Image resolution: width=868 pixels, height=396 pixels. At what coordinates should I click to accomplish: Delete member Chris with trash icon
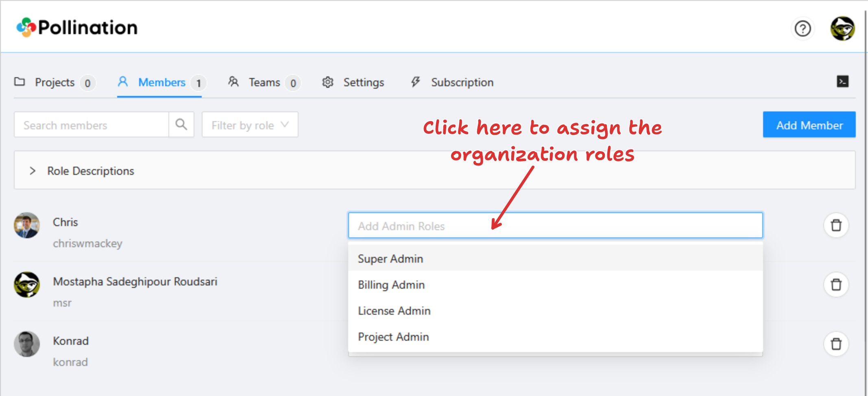836,225
